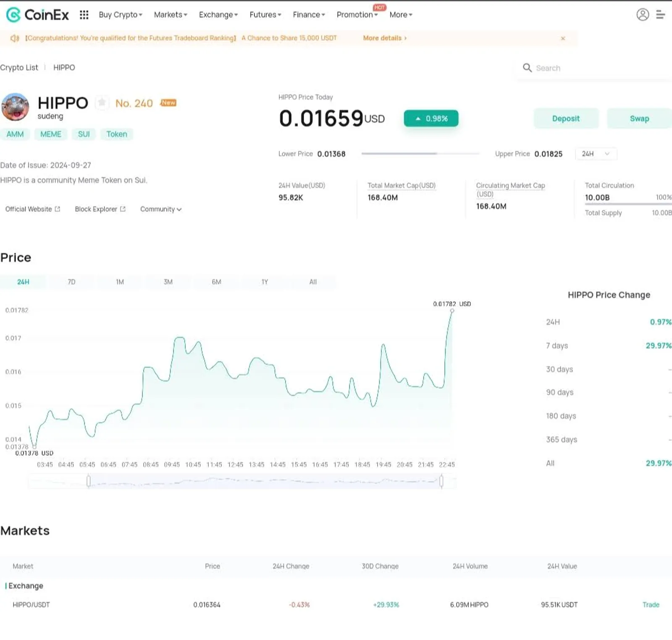Click the announcement speaker icon
Viewport: 672px width, 640px height.
pyautogui.click(x=15, y=38)
